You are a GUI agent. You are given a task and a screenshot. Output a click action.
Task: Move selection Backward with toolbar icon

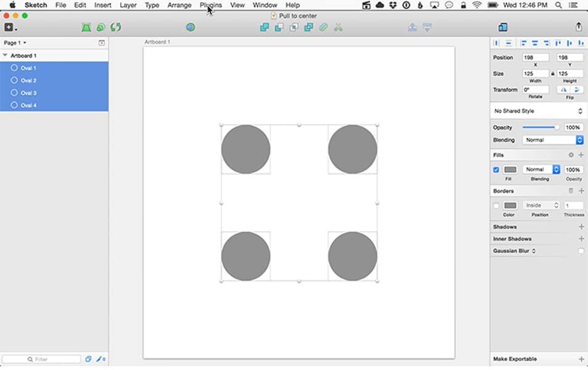coord(427,27)
